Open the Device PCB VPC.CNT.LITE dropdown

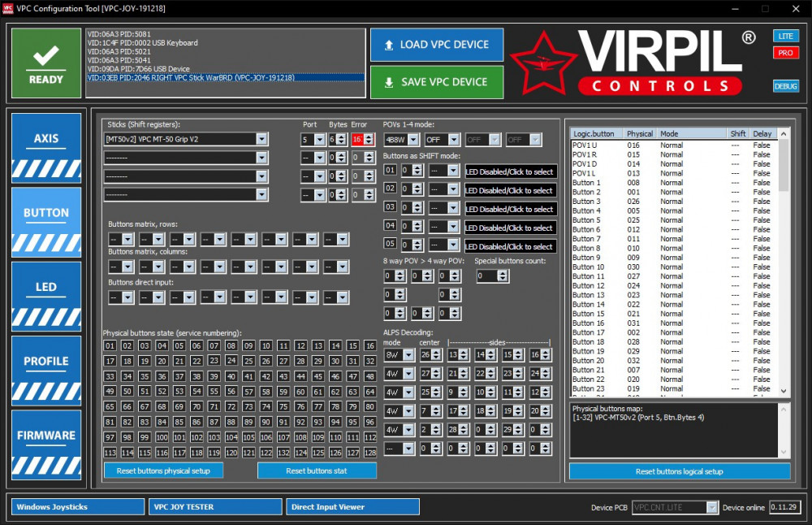pyautogui.click(x=712, y=507)
